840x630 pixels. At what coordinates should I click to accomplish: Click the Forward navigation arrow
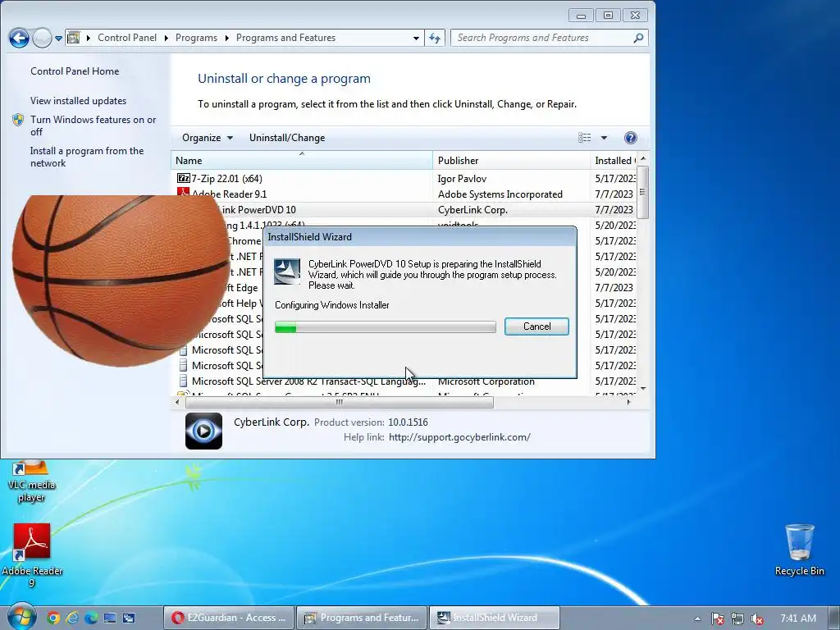[x=42, y=38]
